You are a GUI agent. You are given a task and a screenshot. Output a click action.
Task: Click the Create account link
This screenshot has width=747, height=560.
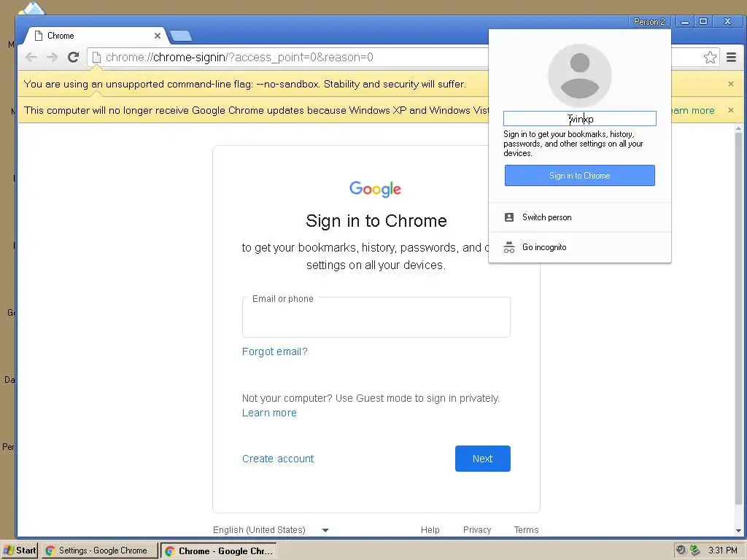tap(278, 459)
